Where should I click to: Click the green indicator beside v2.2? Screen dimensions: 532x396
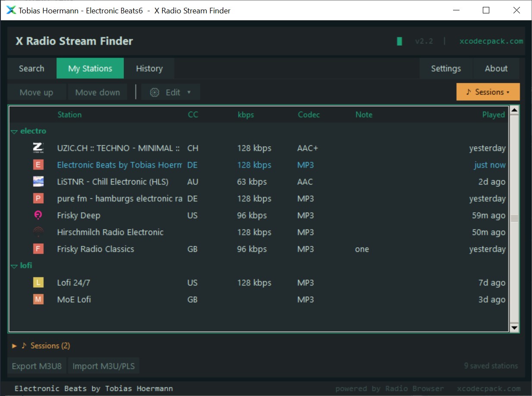point(400,41)
